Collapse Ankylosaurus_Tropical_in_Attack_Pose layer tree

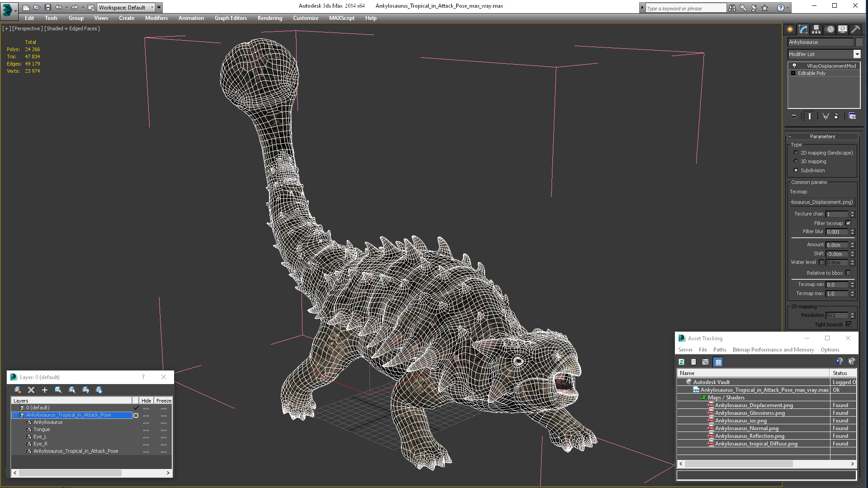(14, 415)
